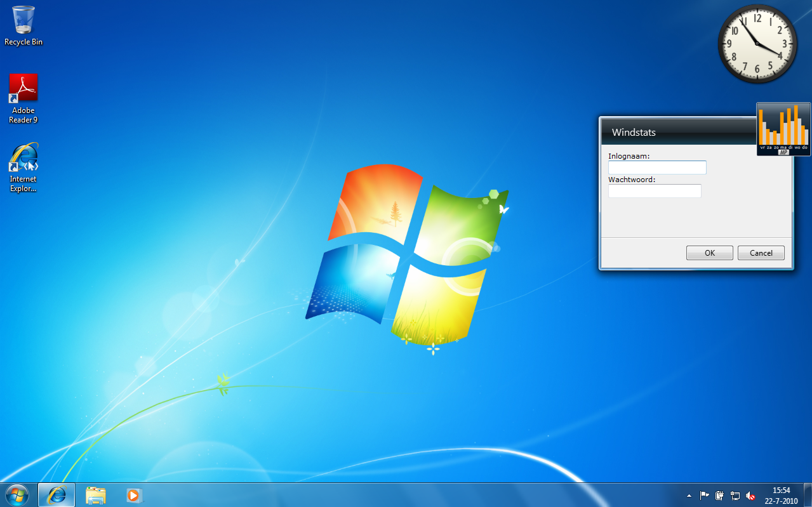Open the network status tray icon
The height and width of the screenshot is (507, 812).
pos(735,496)
